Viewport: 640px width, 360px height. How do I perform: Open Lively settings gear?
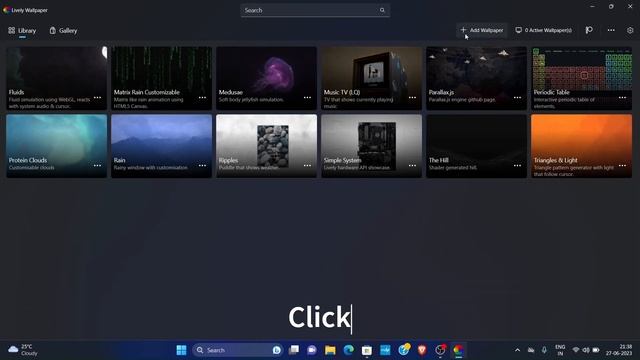coord(630,30)
